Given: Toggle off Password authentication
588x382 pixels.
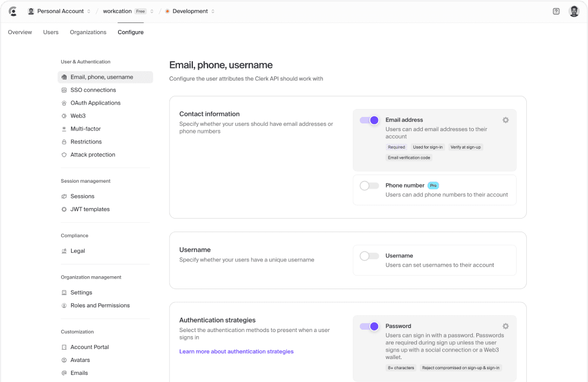Looking at the screenshot, I should pyautogui.click(x=369, y=326).
